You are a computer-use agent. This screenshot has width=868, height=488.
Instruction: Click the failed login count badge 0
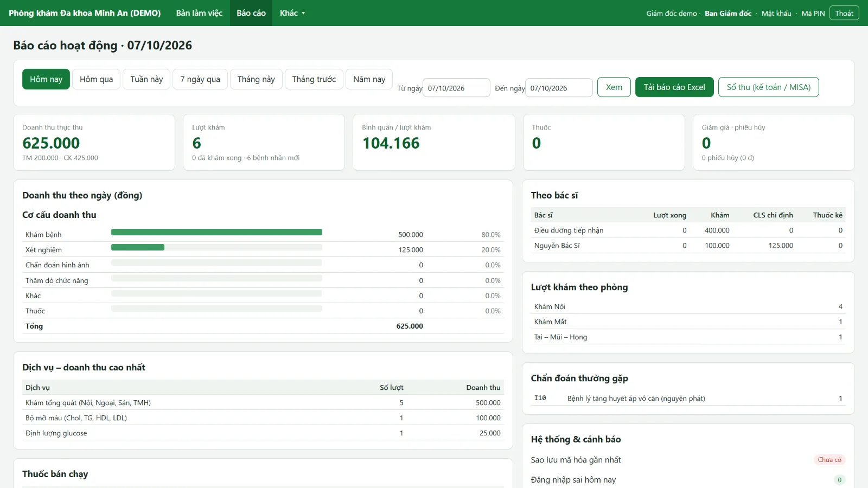pyautogui.click(x=839, y=480)
